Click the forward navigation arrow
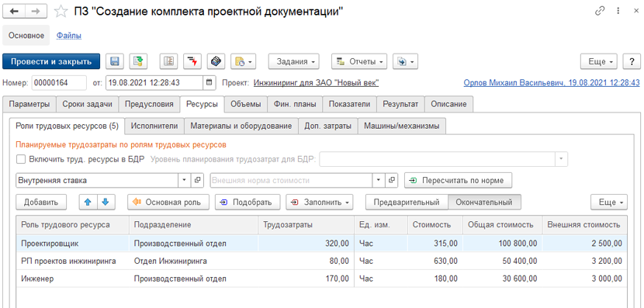 point(36,12)
